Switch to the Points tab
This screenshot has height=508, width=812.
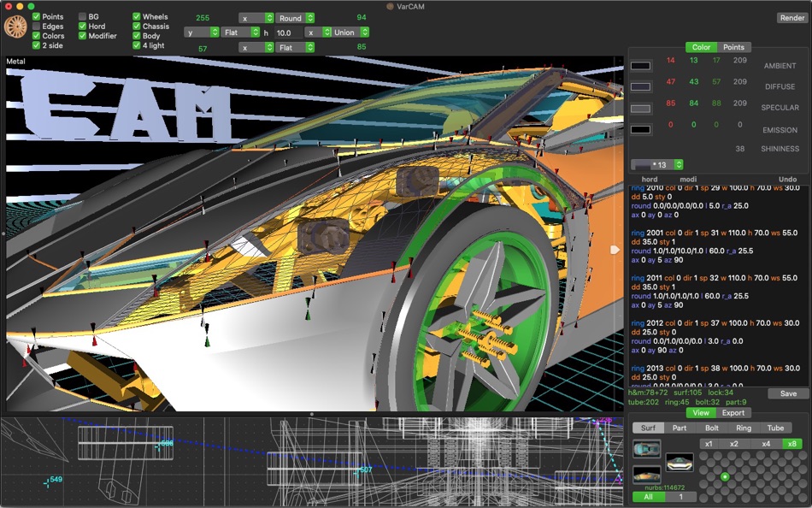coord(733,47)
